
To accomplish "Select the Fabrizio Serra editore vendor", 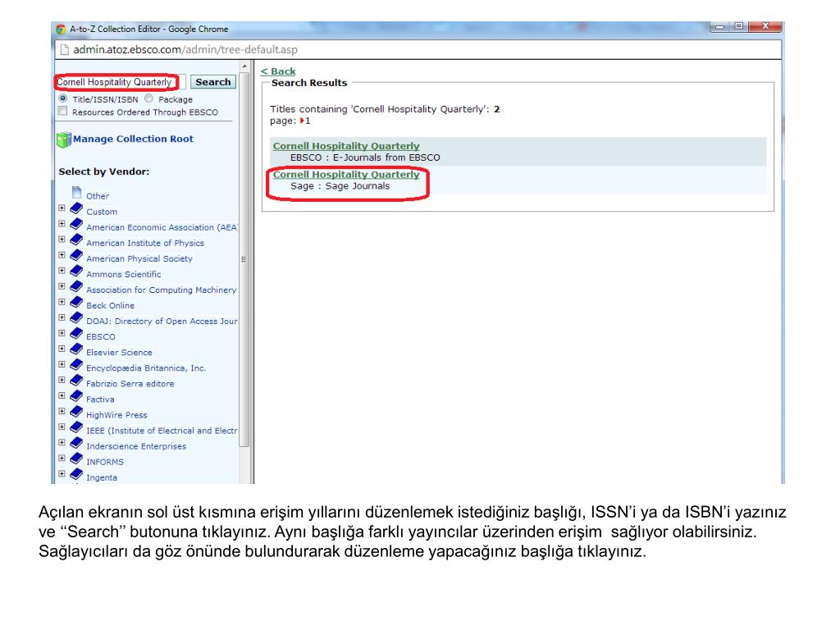I will click(x=130, y=384).
